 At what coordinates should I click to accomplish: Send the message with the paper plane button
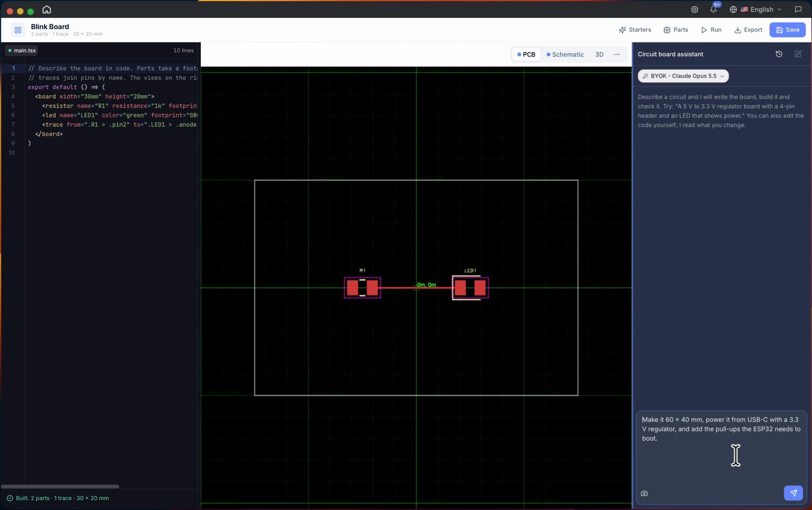(x=794, y=493)
